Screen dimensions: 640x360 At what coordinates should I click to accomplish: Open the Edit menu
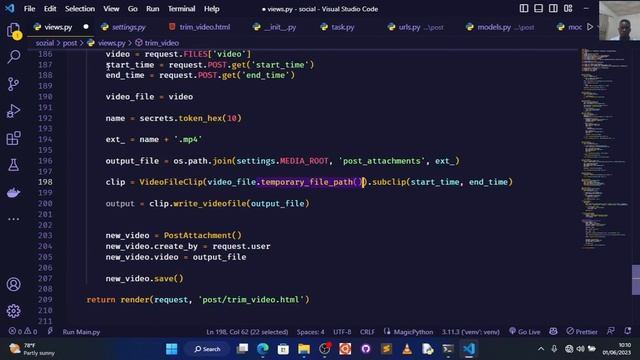pos(50,9)
